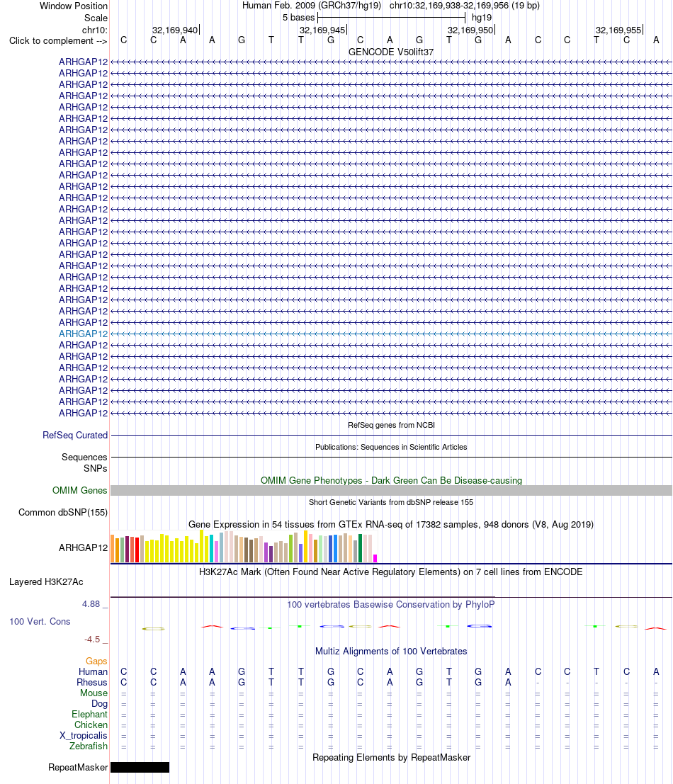Image resolution: width=673 pixels, height=784 pixels.
Task: Click 'Repeating Elements by RepeatMasker' title
Action: tap(391, 758)
